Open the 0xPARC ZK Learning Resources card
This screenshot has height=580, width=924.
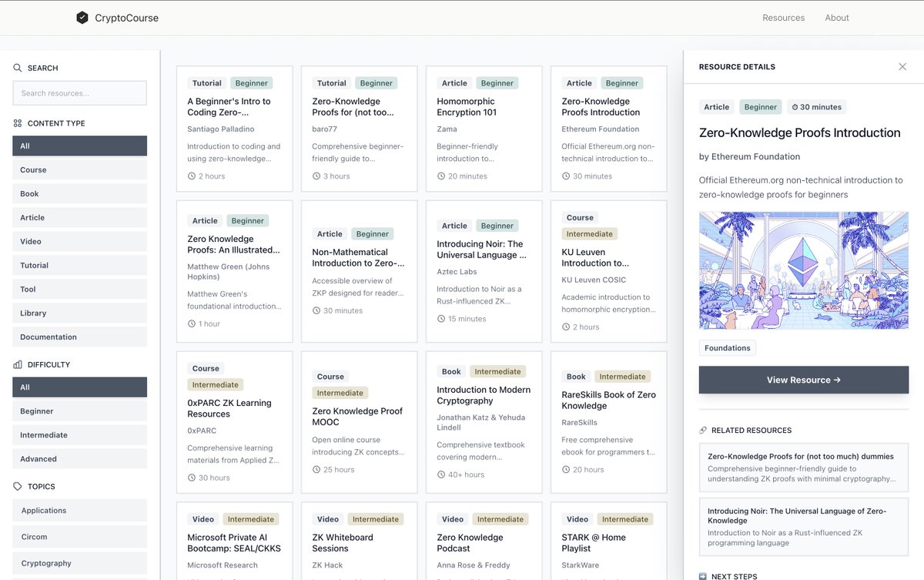pos(234,422)
